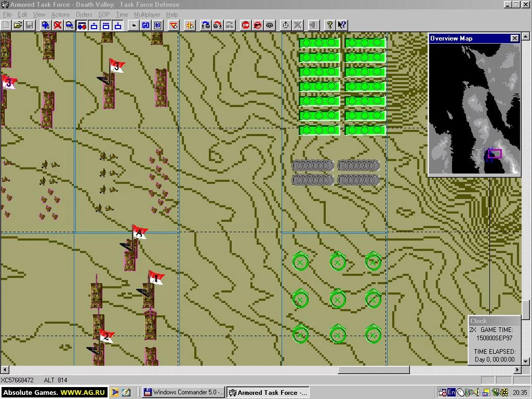Open the Multiplayer menu
This screenshot has width=532, height=399.
147,14
